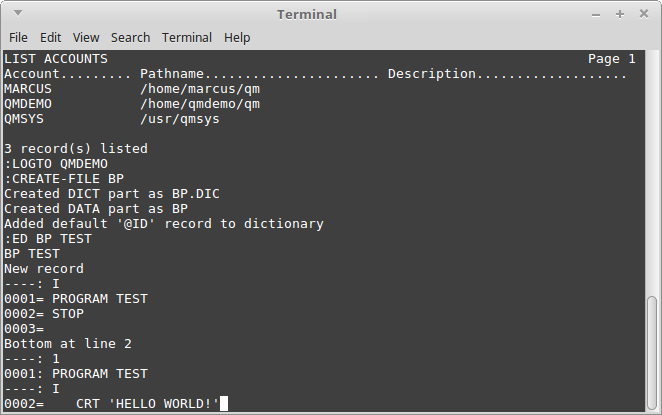Click the window menu arrow in title bar
Screen dimensions: 662x415
pyautogui.click(x=18, y=13)
